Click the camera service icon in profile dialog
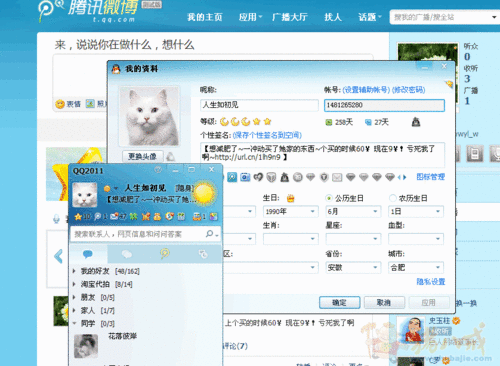Viewport: 500px width, 366px height. (x=245, y=177)
